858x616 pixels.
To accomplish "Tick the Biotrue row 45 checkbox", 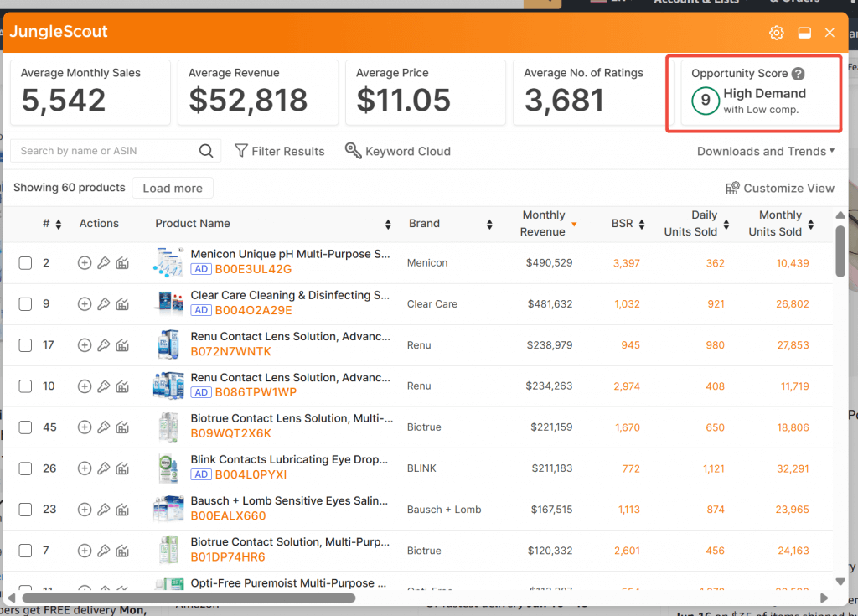I will pos(25,427).
